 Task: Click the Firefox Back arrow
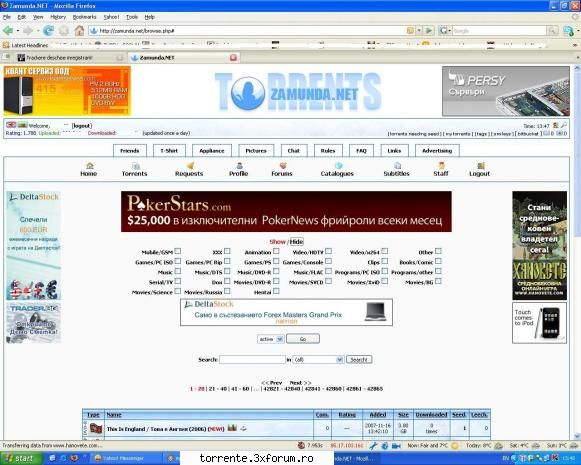coord(8,31)
